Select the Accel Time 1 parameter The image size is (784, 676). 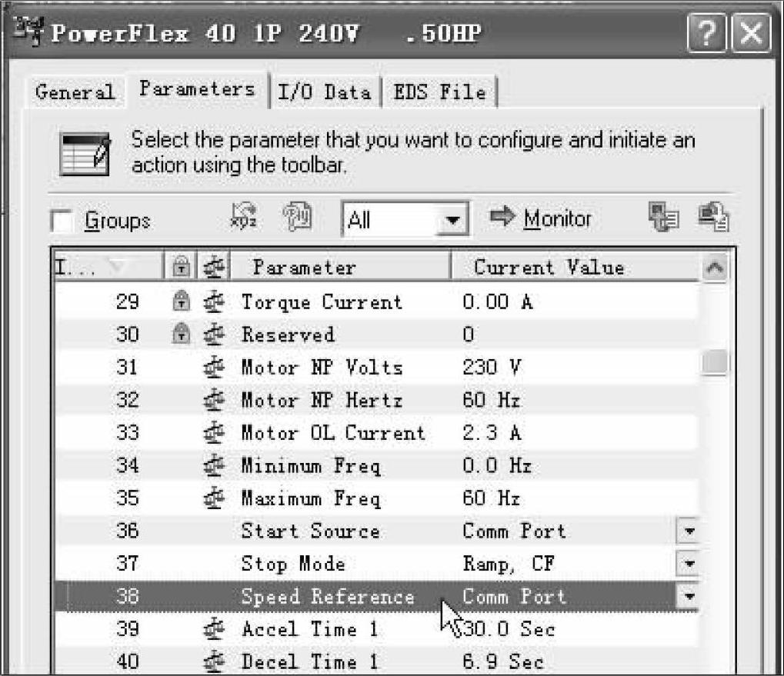(x=309, y=629)
